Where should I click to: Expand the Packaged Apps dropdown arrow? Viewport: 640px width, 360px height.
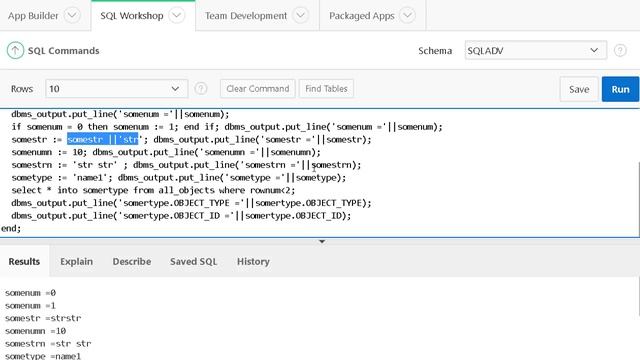pos(407,16)
